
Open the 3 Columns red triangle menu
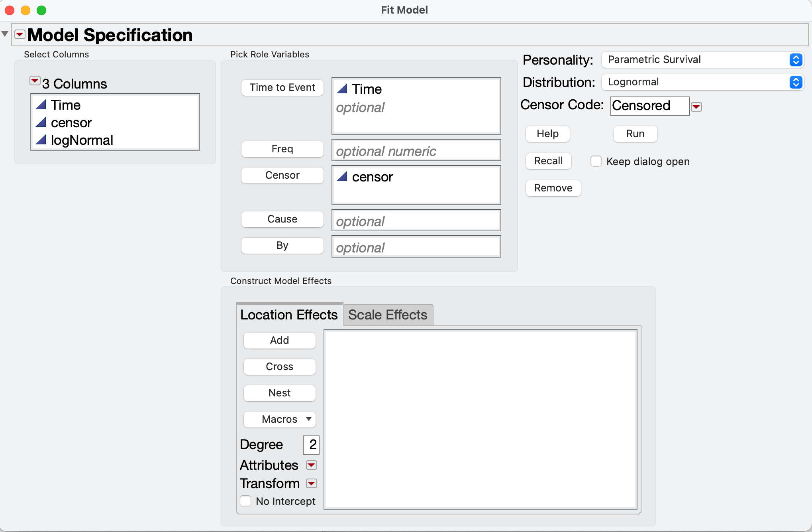click(x=35, y=81)
